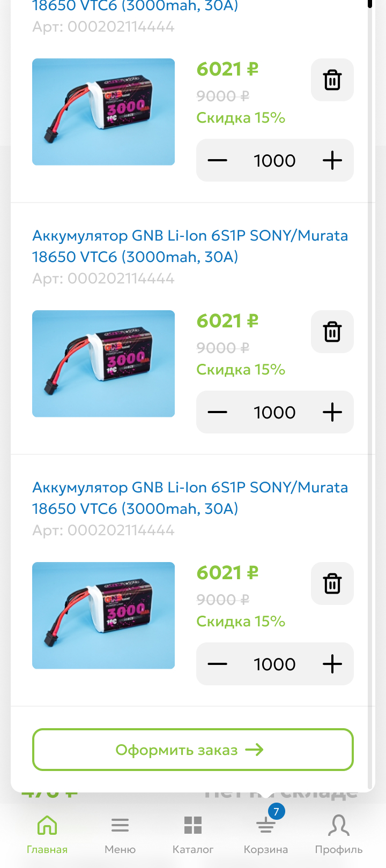Switch to the Профиль tab
386x868 pixels.
click(x=339, y=834)
